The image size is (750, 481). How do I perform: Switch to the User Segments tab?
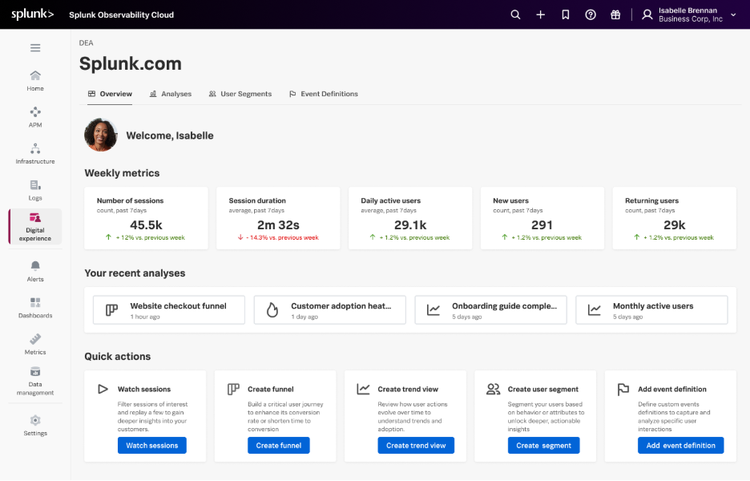(x=240, y=94)
